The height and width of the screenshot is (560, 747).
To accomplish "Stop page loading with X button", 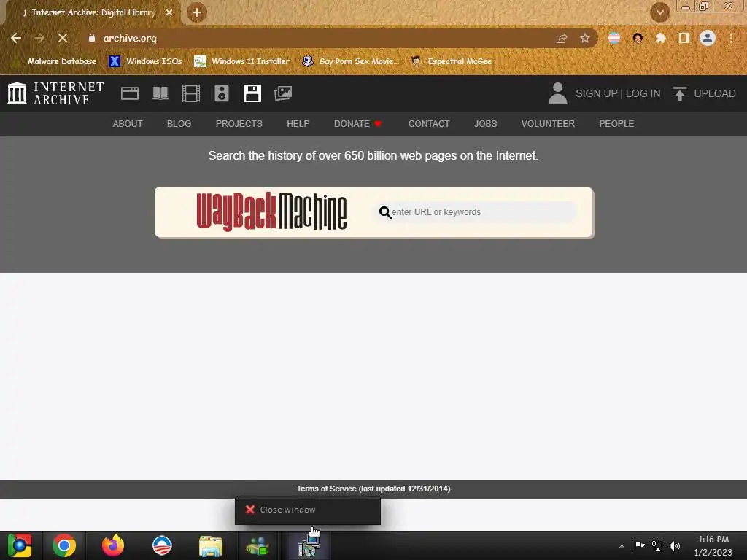I will (63, 38).
